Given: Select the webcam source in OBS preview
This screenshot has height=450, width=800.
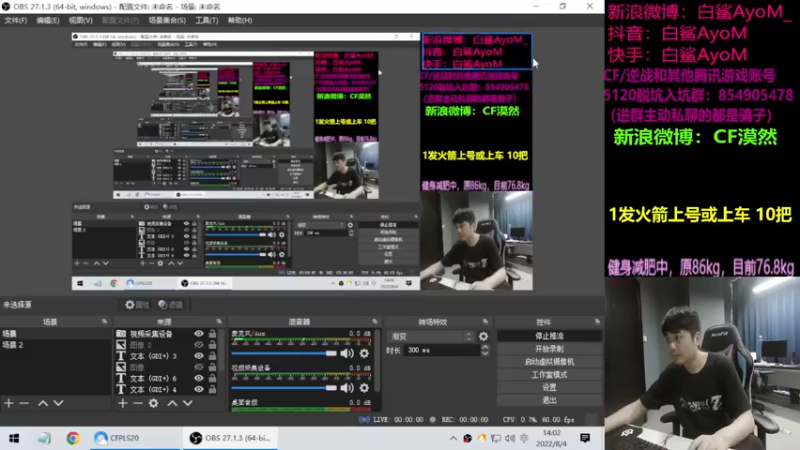Looking at the screenshot, I should click(x=477, y=241).
